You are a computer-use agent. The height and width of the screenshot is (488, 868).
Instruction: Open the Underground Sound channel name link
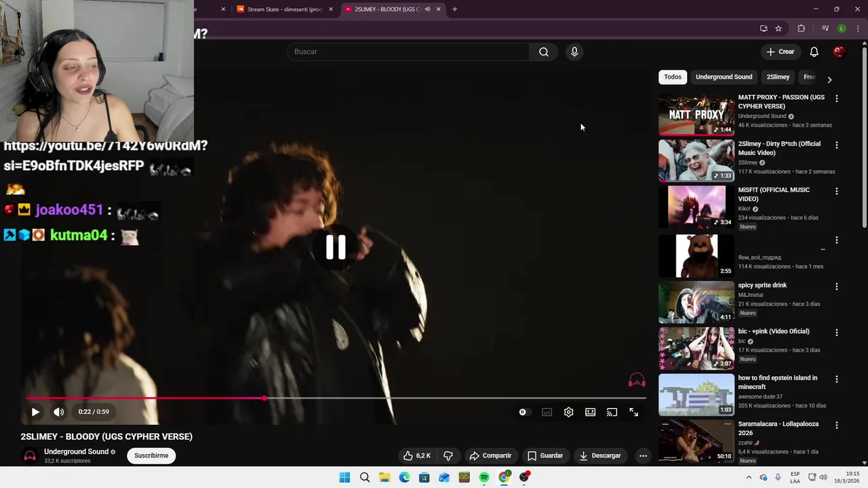point(76,452)
